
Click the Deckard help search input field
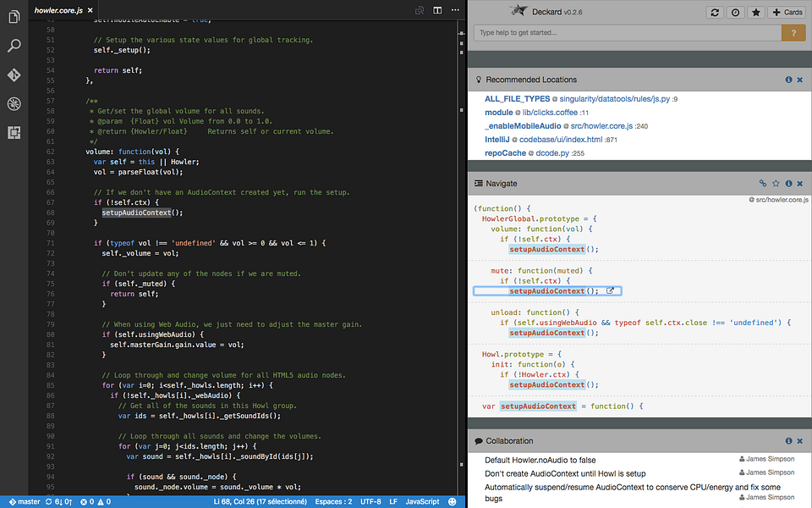pos(628,33)
